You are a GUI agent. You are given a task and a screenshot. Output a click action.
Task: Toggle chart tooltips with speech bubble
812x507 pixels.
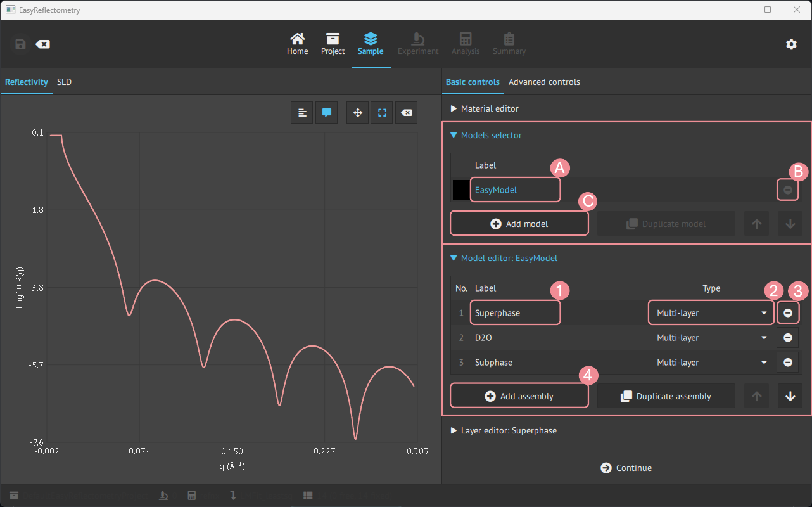pos(327,113)
